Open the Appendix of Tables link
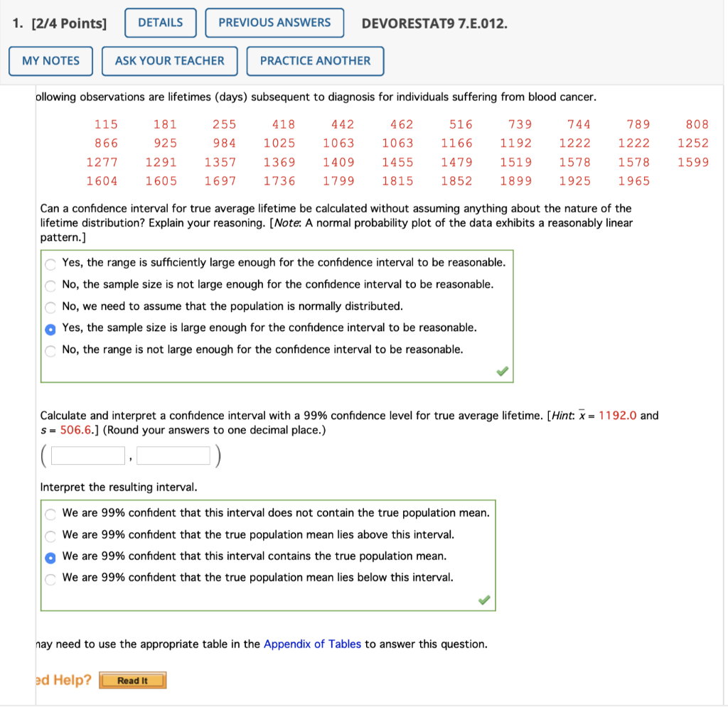728x707 pixels. tap(312, 644)
